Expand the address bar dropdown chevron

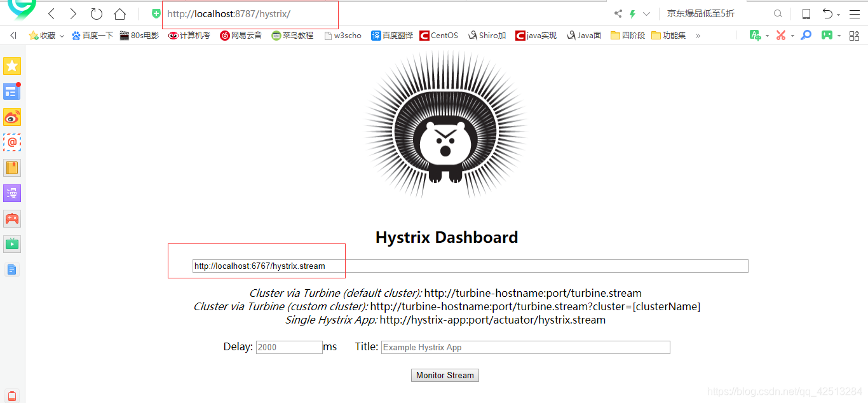coord(647,14)
